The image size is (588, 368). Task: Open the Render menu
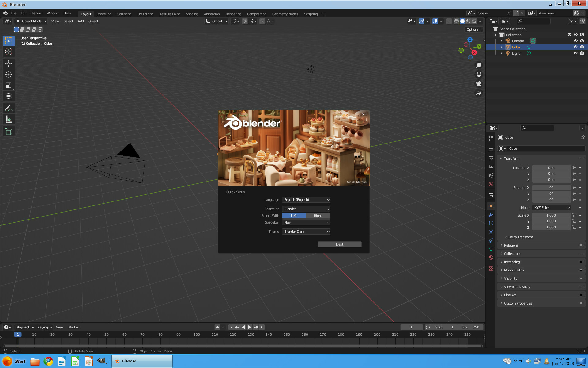(x=36, y=13)
